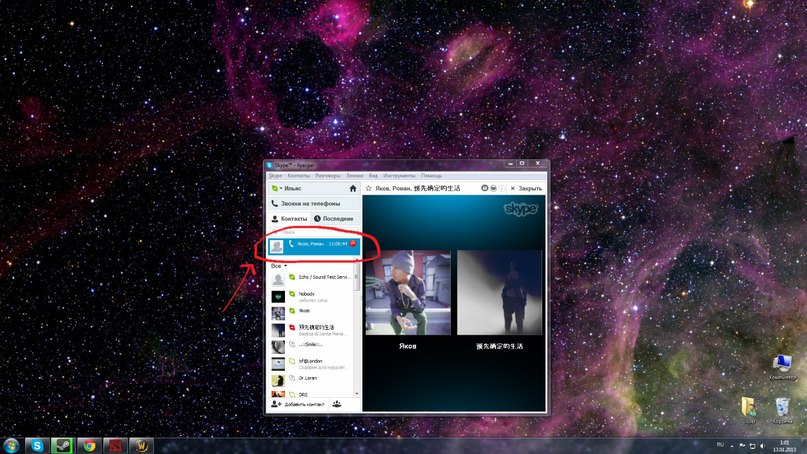Open the Recycle Bin desktop icon

pos(782,410)
